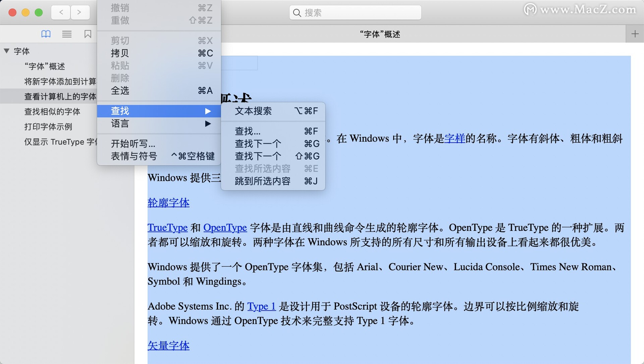The height and width of the screenshot is (364, 644).
Task: Open 仅显示 TrueType 字 sidebar topic
Action: point(60,142)
